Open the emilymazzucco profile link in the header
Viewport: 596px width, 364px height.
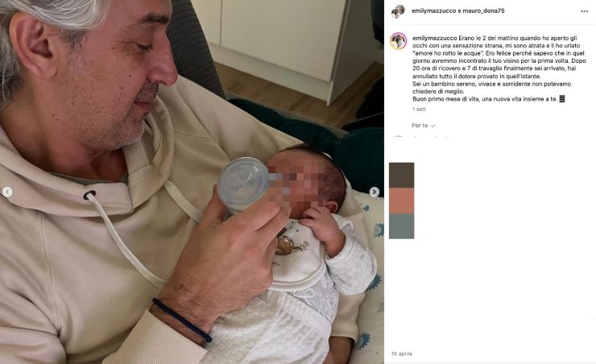coord(433,11)
